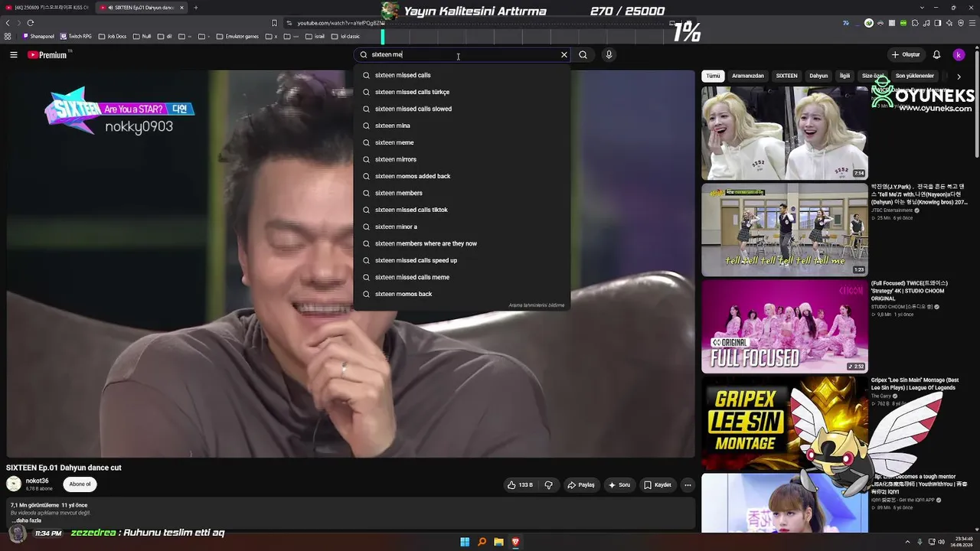This screenshot has height=551, width=980.
Task: Bookmark this page in address bar
Action: click(274, 23)
